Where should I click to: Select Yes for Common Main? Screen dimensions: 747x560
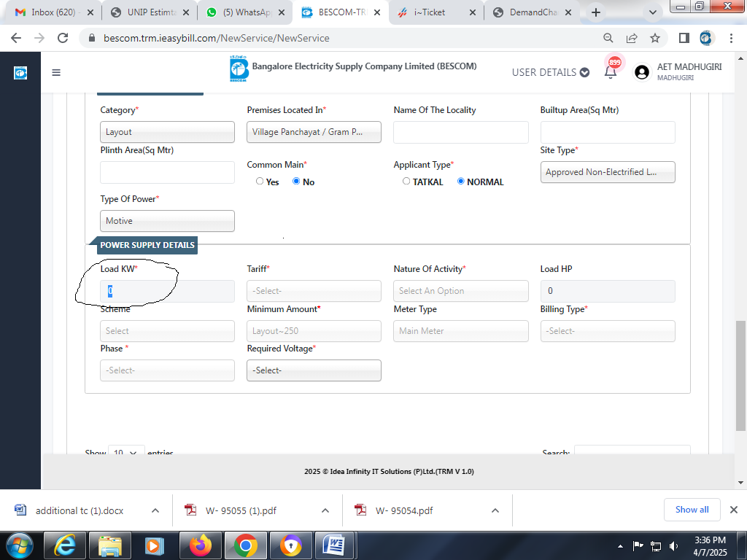point(260,181)
